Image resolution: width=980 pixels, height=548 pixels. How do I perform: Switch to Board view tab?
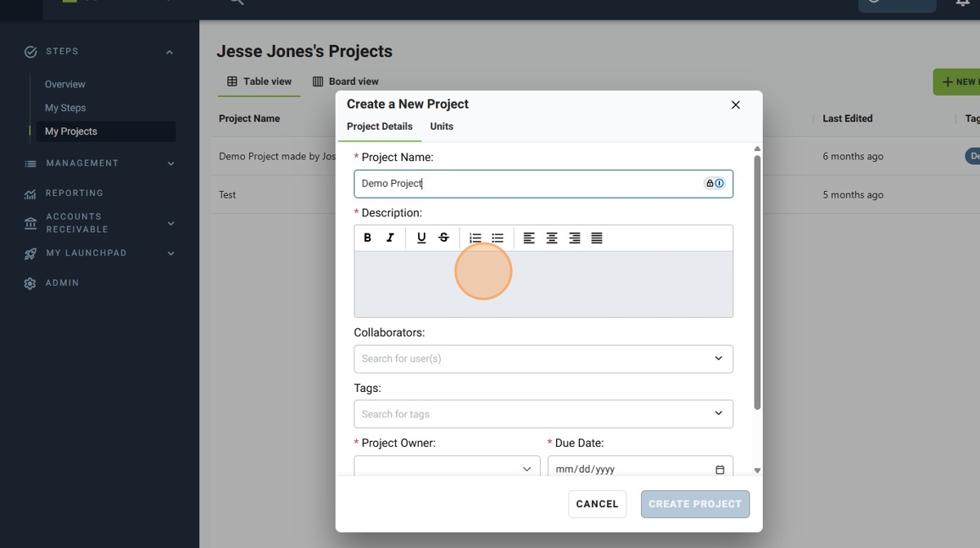[x=345, y=82]
